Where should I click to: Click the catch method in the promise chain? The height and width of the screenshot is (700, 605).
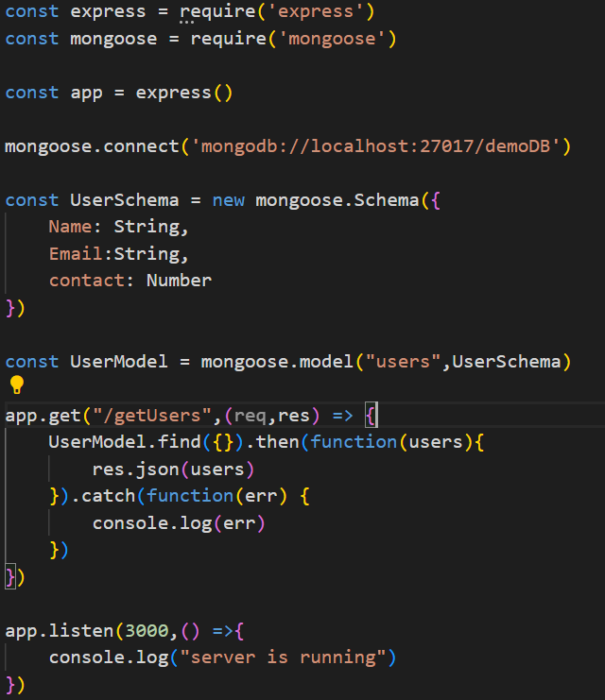108,496
